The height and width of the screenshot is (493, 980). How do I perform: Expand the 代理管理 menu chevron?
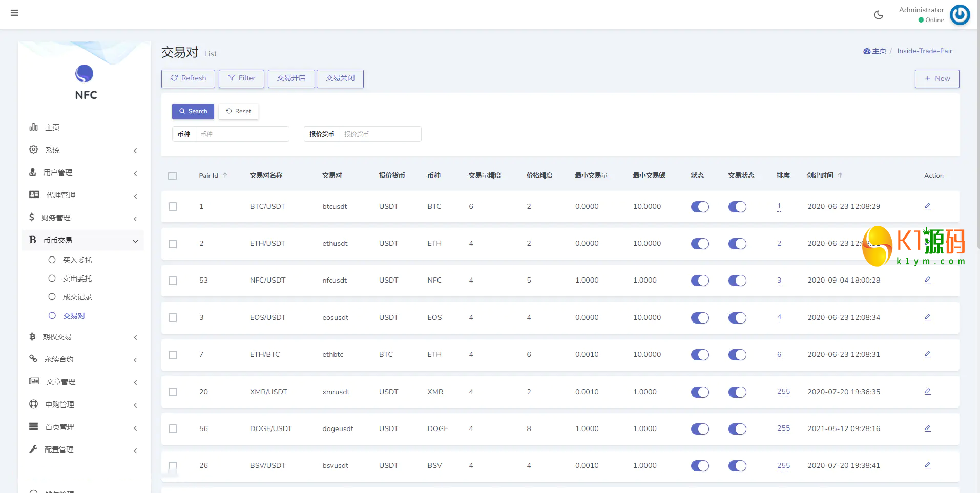135,196
